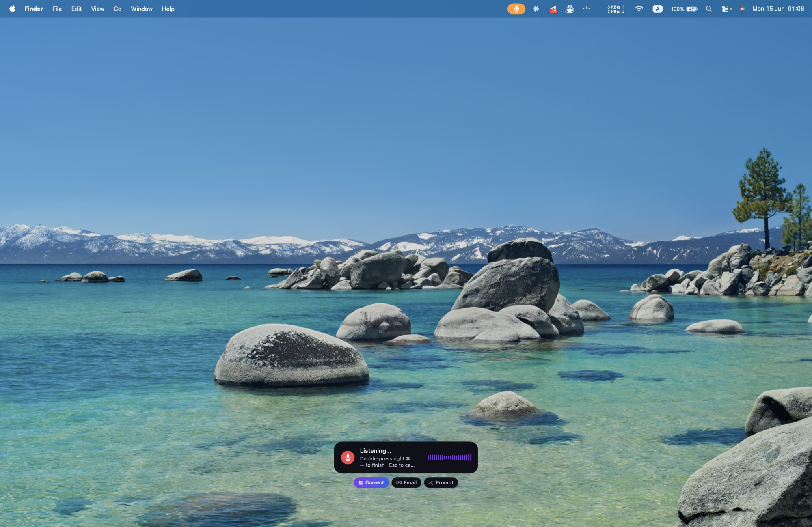Open the menu bar icon with red 29 badge

click(553, 9)
